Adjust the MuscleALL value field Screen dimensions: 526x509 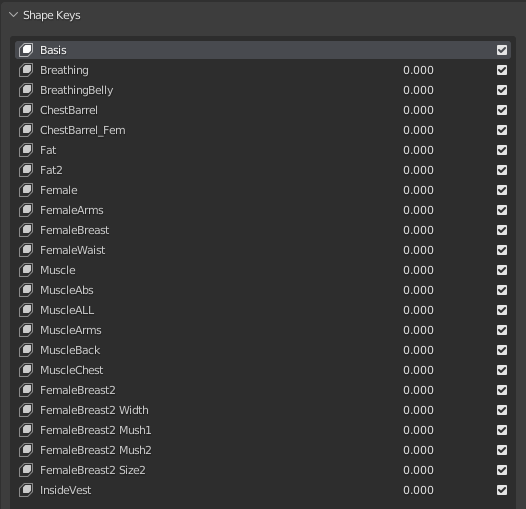(418, 310)
